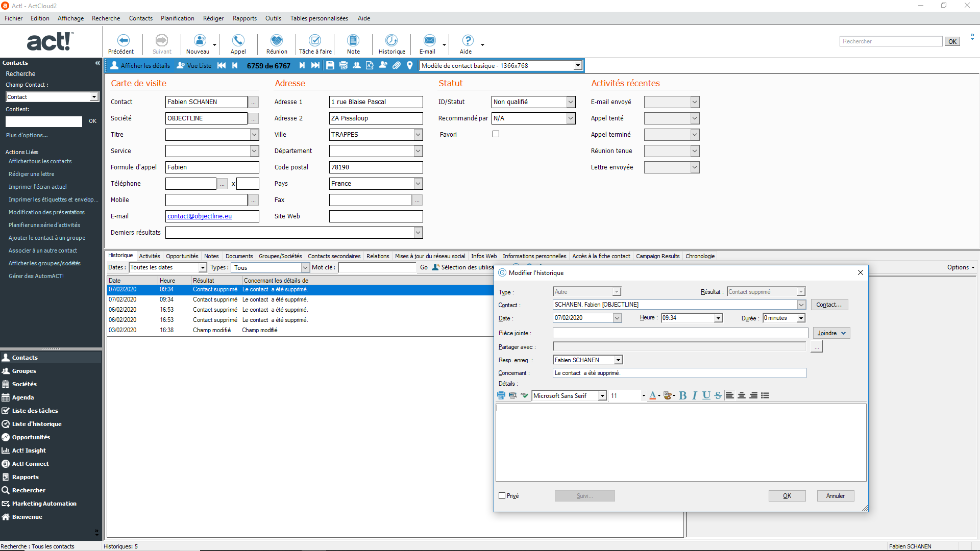Switch to the Documents tab
The image size is (980, 551).
[239, 256]
